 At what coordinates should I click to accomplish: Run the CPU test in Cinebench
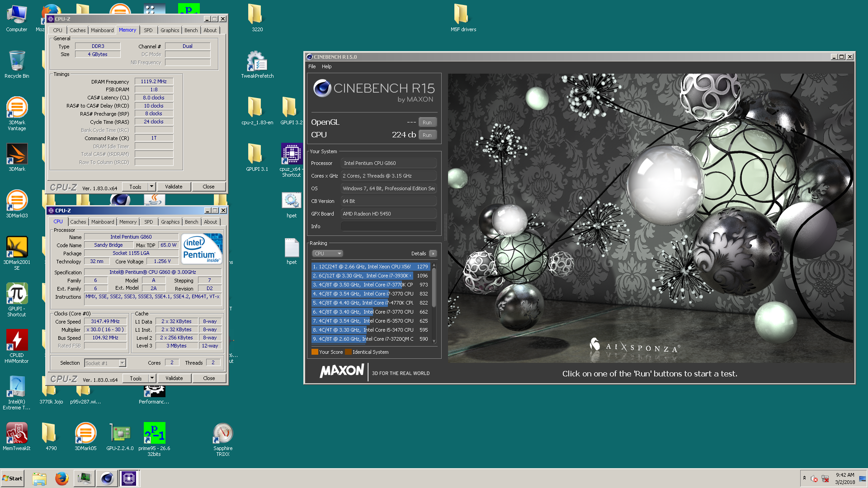(427, 135)
